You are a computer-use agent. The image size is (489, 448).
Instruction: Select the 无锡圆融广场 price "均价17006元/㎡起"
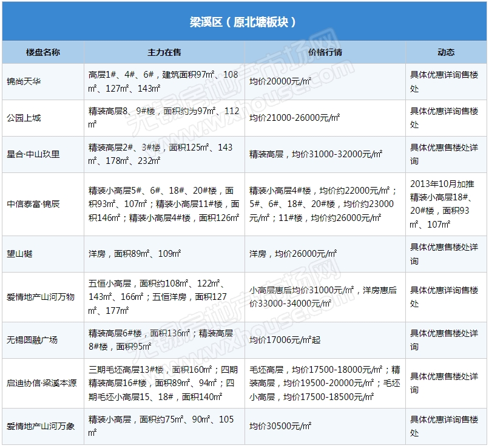click(285, 340)
